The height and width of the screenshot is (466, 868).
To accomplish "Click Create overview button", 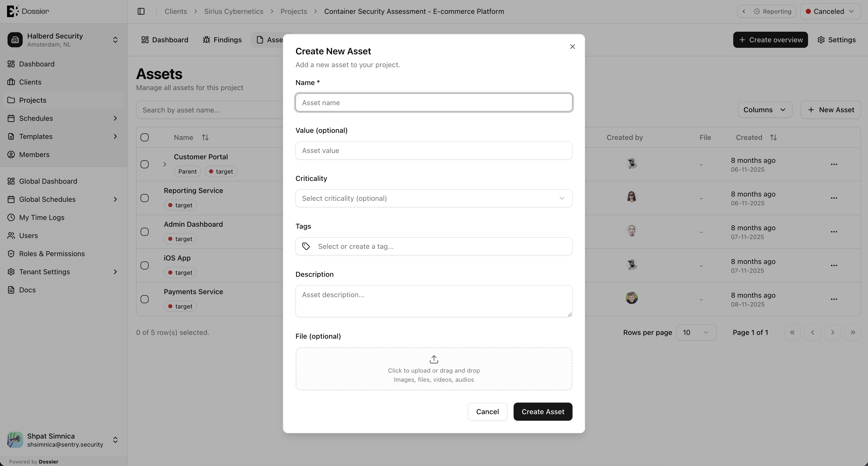I will click(x=770, y=40).
